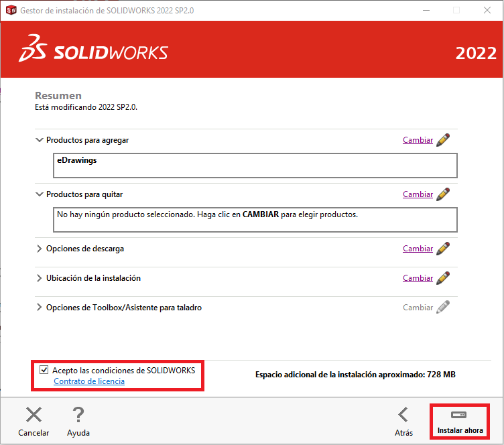Click Cambiar link for Productos para agregar
504x445 pixels.
coord(418,140)
